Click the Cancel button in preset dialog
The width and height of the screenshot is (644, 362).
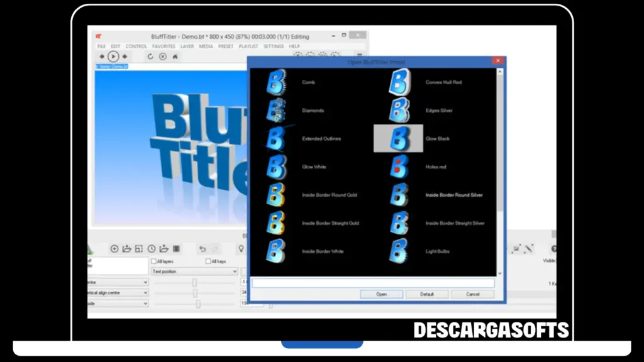pos(473,294)
